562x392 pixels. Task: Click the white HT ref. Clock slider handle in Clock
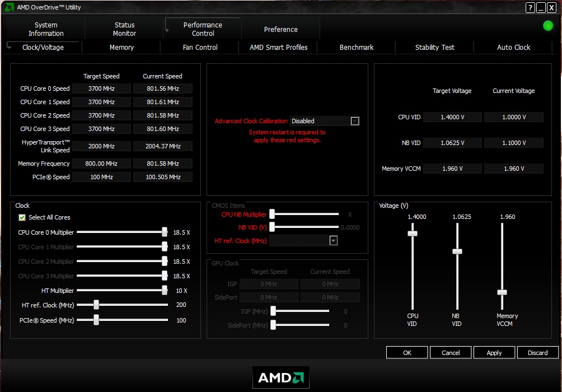pyautogui.click(x=96, y=305)
